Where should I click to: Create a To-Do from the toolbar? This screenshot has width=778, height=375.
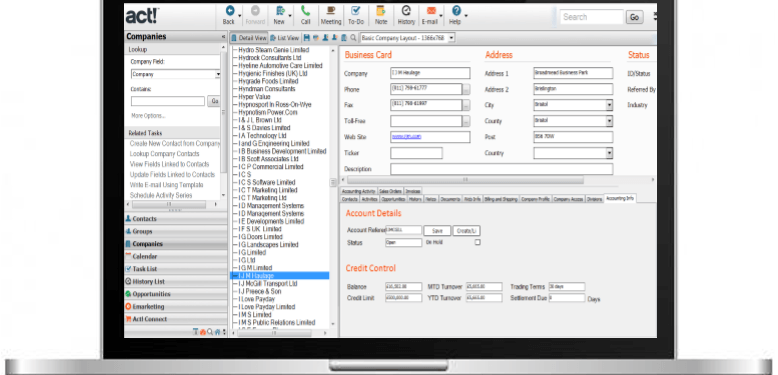(x=355, y=11)
